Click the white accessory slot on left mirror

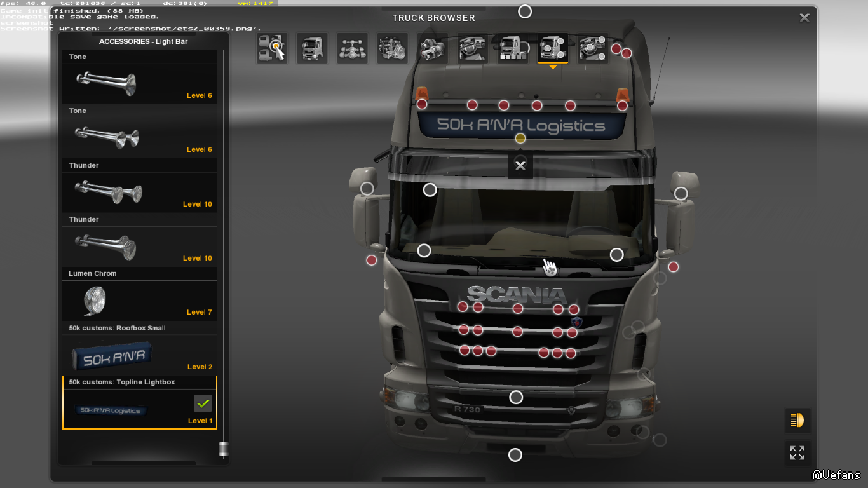coord(367,189)
